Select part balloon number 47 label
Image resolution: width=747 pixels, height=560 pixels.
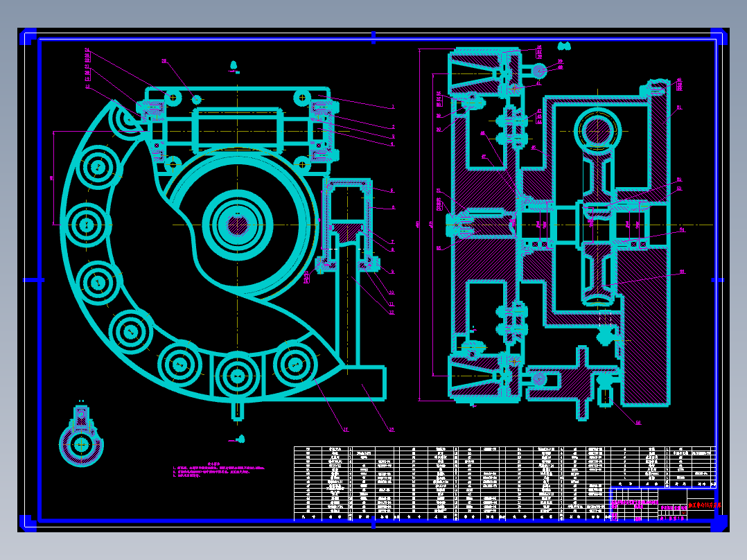[x=484, y=157]
